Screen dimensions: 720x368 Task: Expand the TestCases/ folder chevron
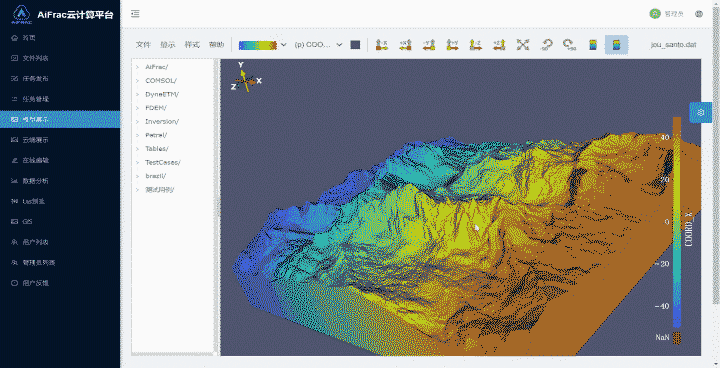point(137,162)
